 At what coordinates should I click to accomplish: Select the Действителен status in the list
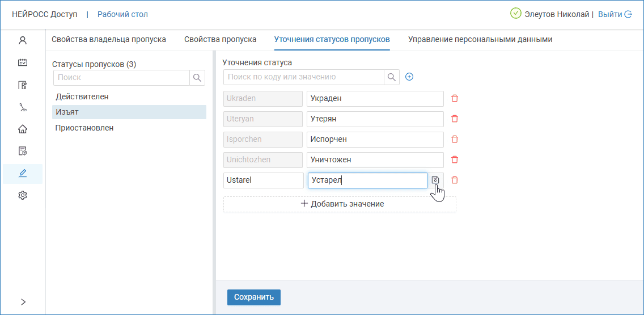[82, 96]
